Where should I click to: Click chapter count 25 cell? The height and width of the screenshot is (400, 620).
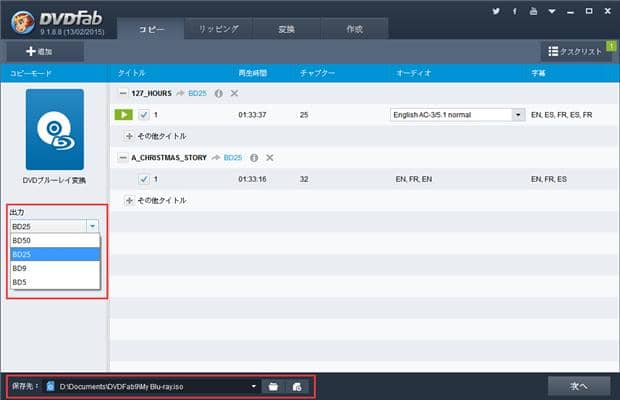pyautogui.click(x=304, y=115)
